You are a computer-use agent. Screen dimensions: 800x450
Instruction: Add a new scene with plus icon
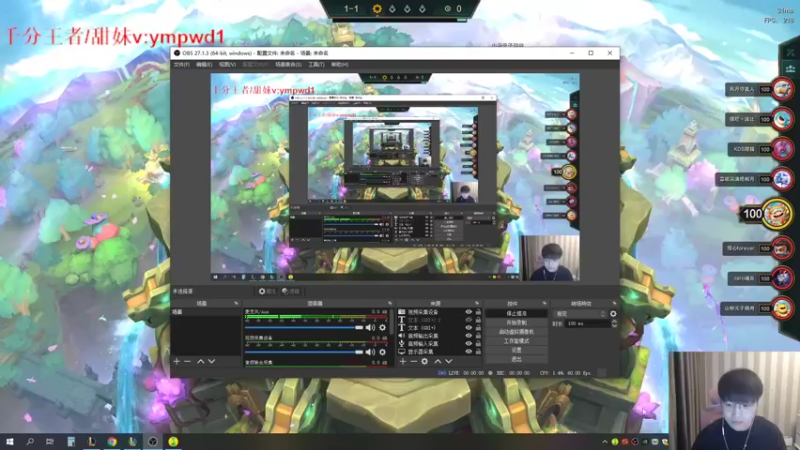tap(177, 361)
